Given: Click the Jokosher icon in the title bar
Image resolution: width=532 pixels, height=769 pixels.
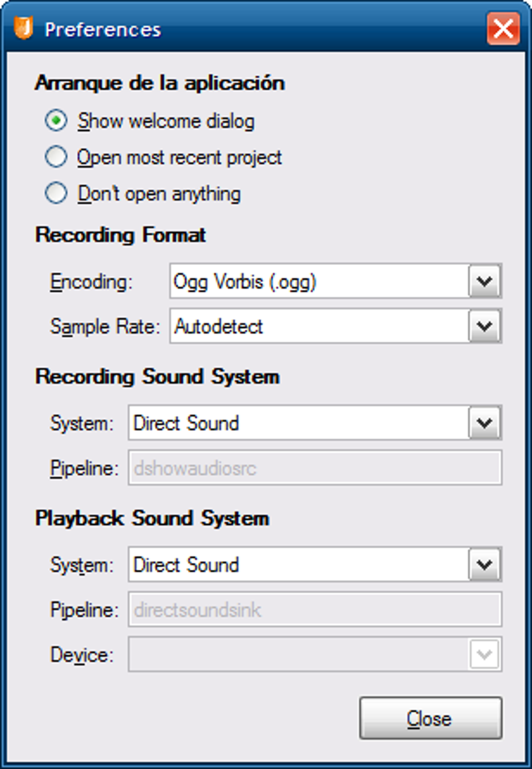Looking at the screenshot, I should click(x=23, y=28).
